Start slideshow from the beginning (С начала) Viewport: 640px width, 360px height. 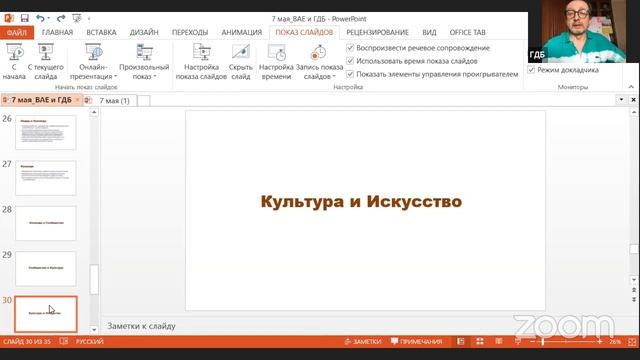point(14,62)
